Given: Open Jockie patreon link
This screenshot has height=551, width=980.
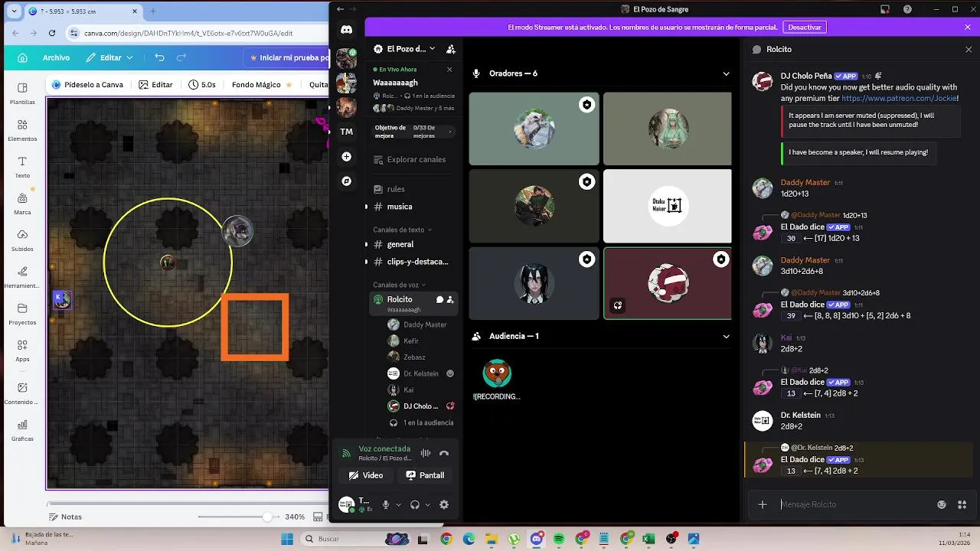Looking at the screenshot, I should 900,99.
